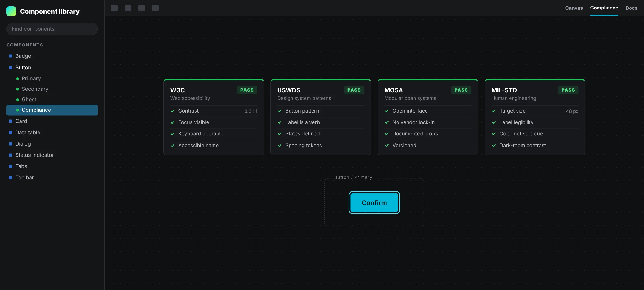Switch to the Canvas tab

(x=574, y=8)
